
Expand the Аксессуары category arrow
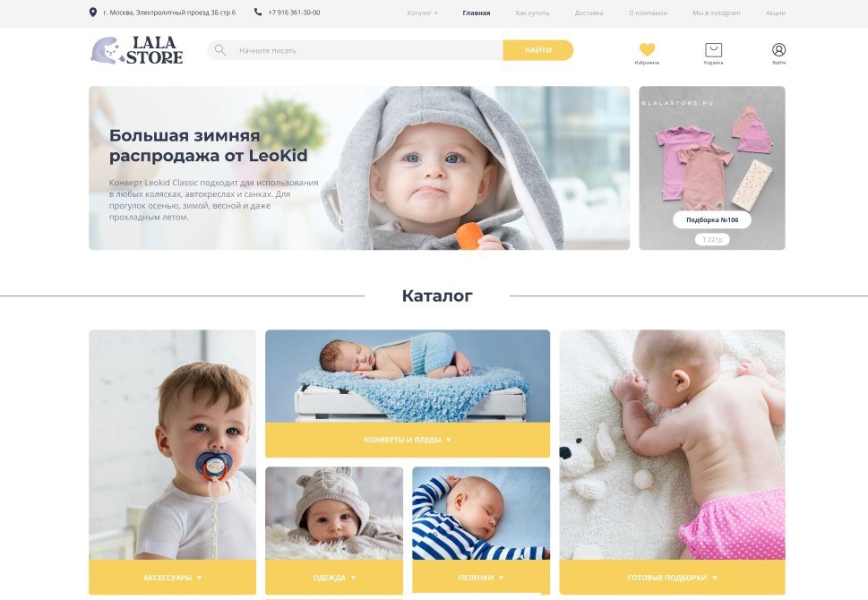(199, 578)
